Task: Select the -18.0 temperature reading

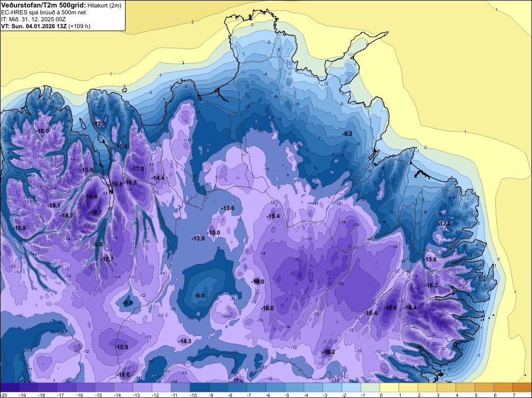Action: coord(258,281)
